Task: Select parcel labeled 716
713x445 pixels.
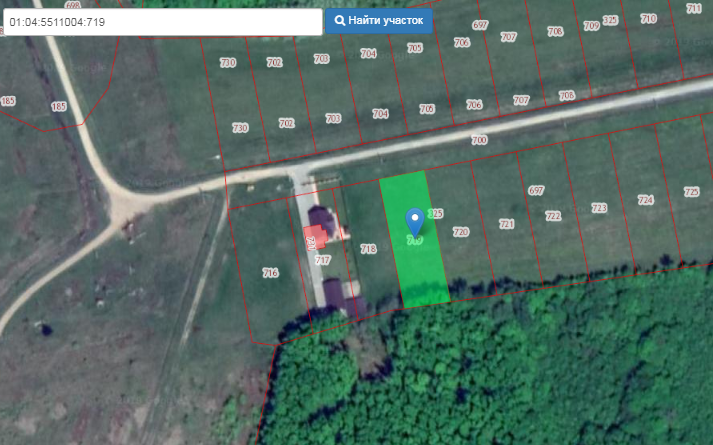Action: [269, 273]
